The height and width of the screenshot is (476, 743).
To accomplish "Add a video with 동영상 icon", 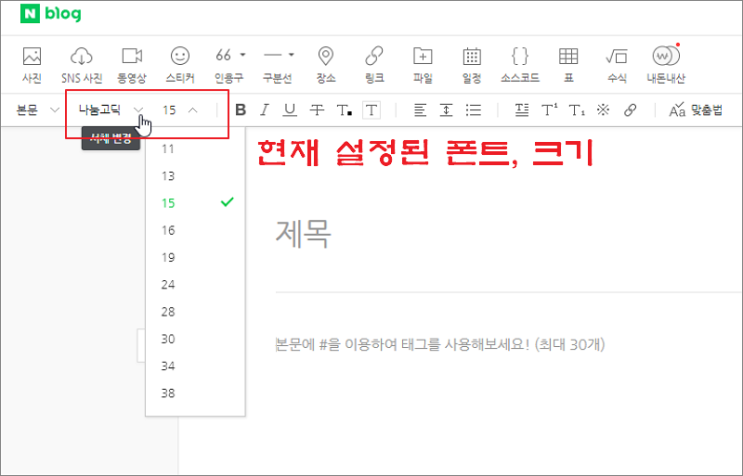I will pos(132,65).
